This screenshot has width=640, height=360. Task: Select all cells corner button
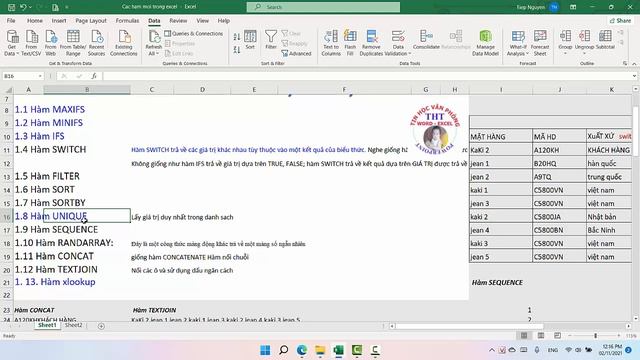click(8, 90)
